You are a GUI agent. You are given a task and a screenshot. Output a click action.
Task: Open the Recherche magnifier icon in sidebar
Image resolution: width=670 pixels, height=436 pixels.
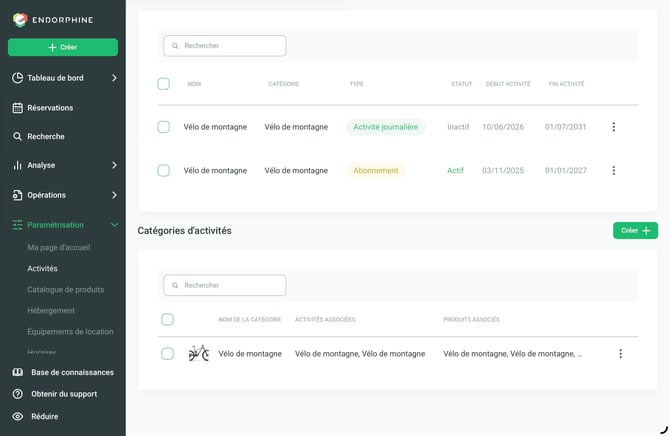18,136
